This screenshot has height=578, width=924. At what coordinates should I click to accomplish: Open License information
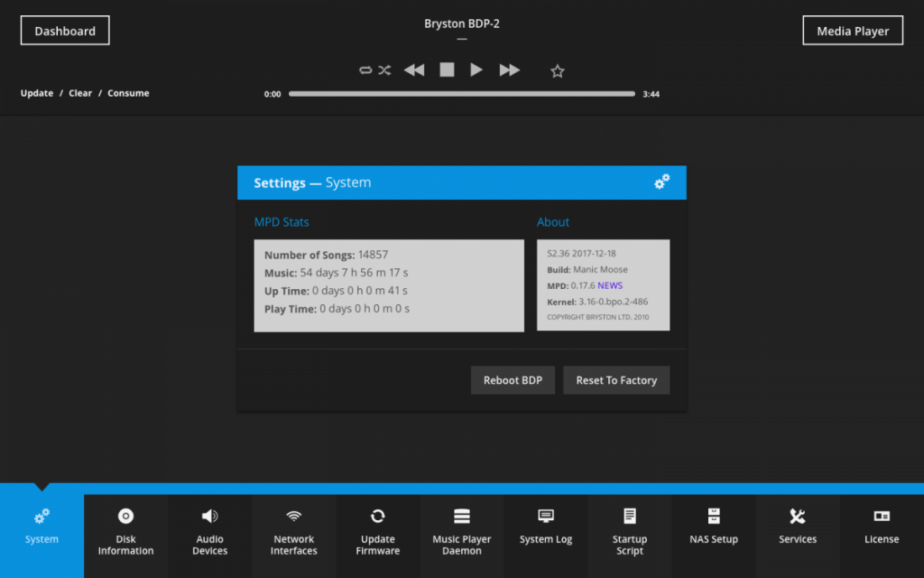882,536
